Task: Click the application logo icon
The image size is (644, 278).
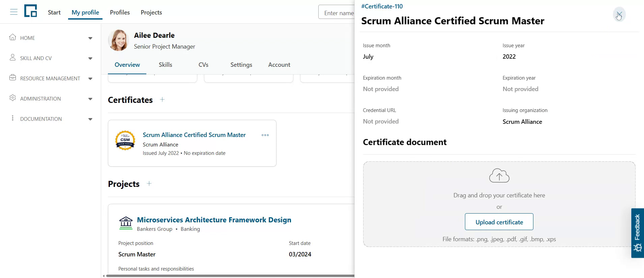Action: coord(30,11)
